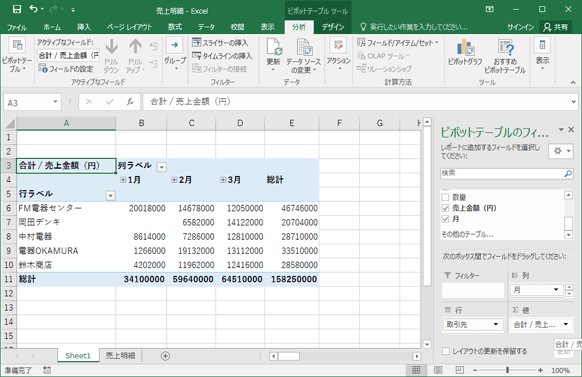Uncheck the 売上金額（円） field checkbox
Screen dimensions: 582x377
pos(445,208)
